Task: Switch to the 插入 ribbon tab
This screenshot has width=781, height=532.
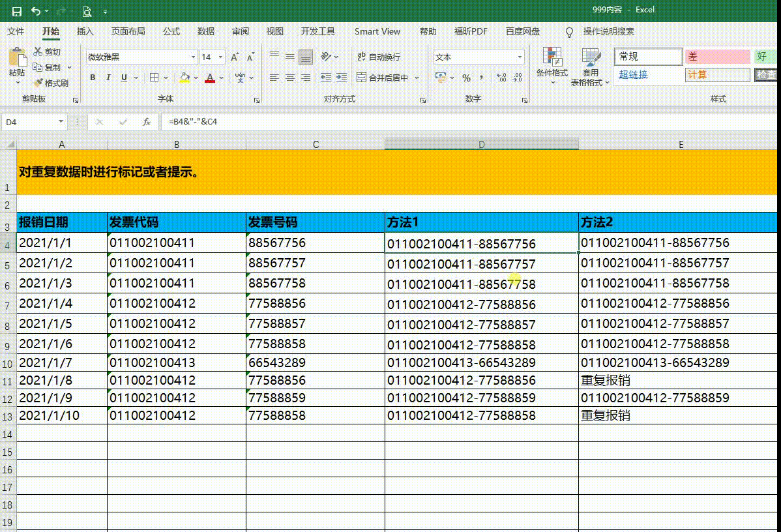Action: [x=85, y=31]
